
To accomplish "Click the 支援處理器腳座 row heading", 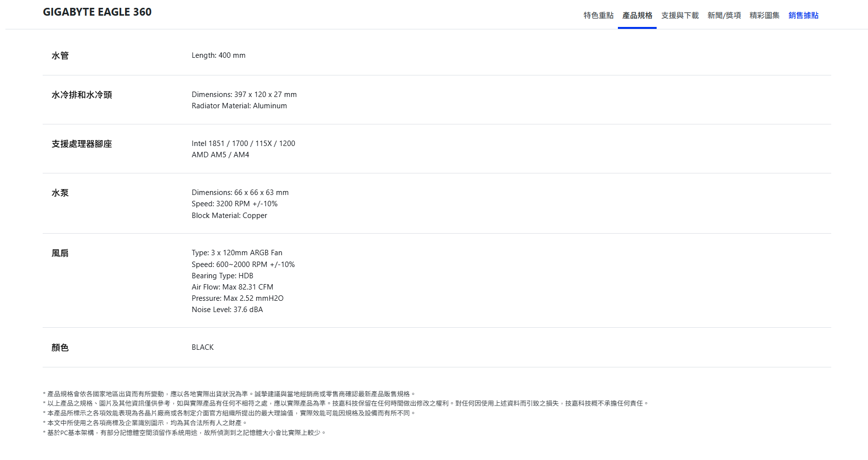I will pyautogui.click(x=81, y=144).
